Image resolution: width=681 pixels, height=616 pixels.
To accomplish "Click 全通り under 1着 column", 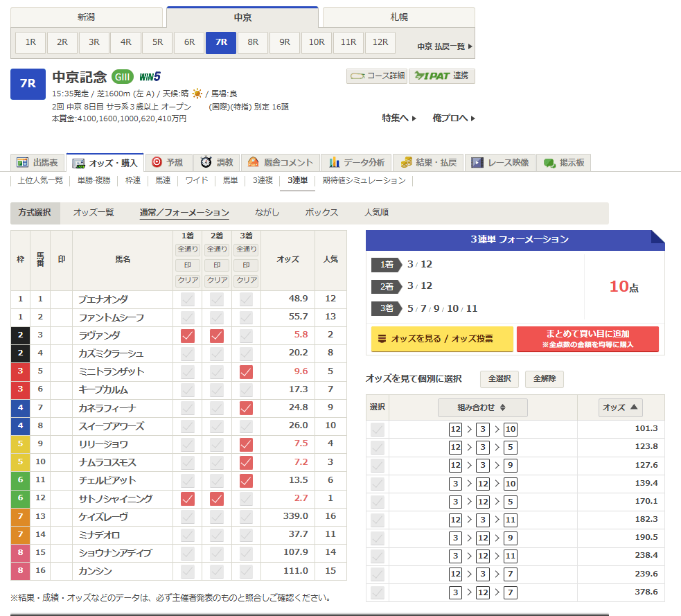I will coord(188,249).
